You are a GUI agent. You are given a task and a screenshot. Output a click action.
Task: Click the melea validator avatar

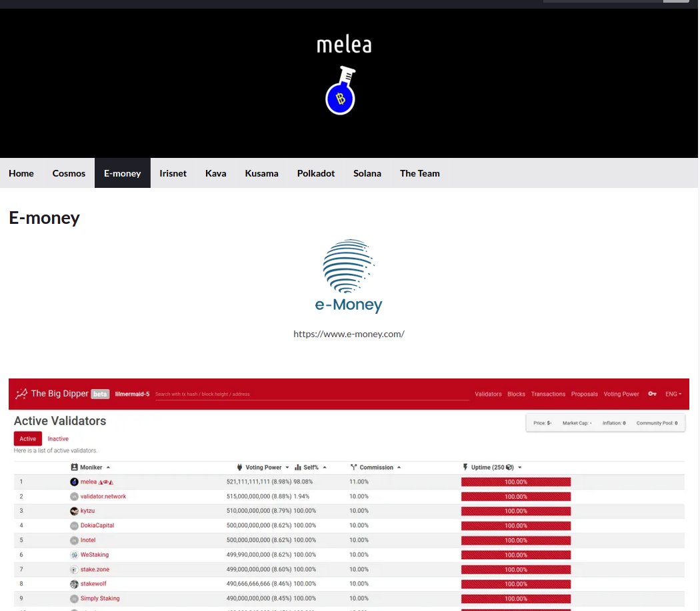(x=74, y=482)
